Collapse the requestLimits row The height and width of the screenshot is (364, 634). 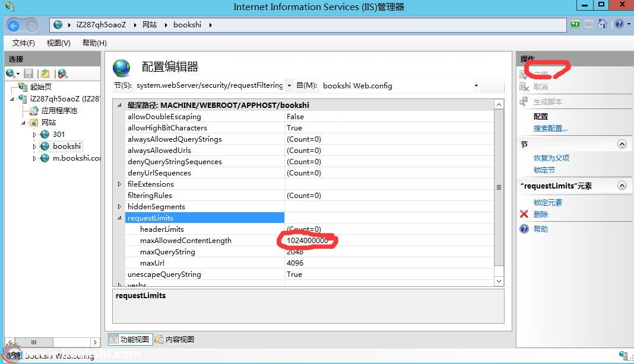coord(119,218)
